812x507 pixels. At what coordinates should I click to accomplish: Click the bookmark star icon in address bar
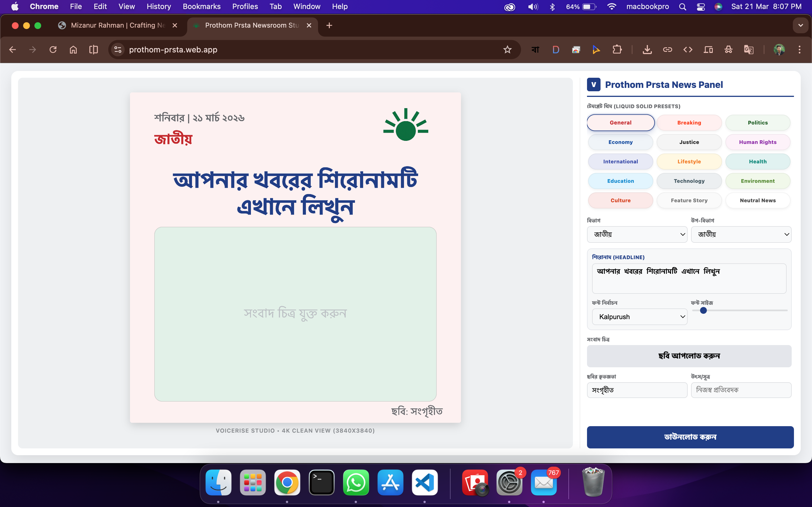507,50
